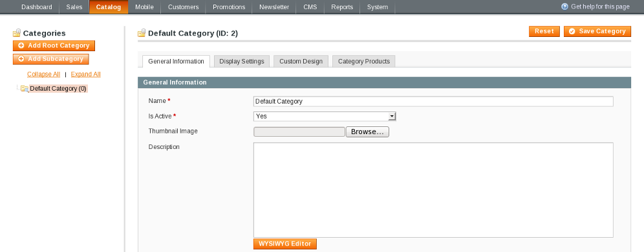Go to the Category Products tab
Screen dimensions: 644x252
pos(364,62)
